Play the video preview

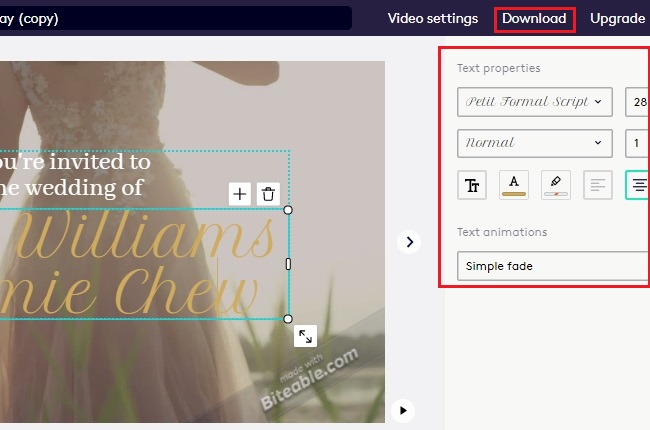(403, 411)
